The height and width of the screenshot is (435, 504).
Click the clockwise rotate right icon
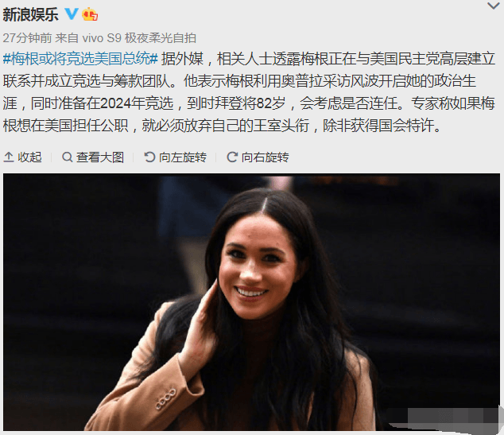tap(232, 157)
